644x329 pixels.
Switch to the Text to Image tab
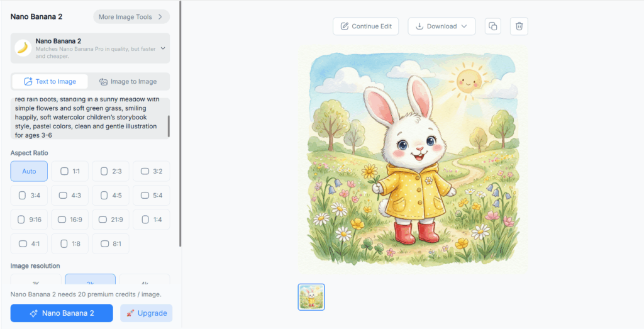click(50, 82)
